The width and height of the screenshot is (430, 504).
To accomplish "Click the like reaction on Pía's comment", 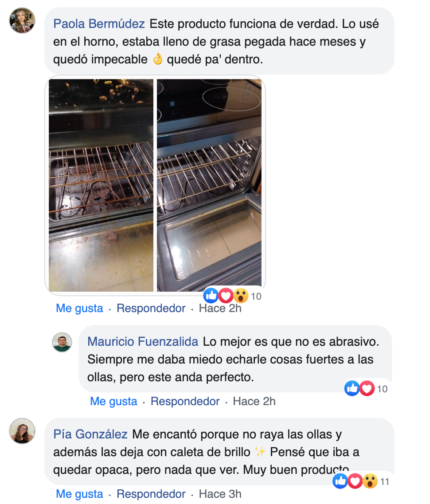I will click(x=340, y=481).
